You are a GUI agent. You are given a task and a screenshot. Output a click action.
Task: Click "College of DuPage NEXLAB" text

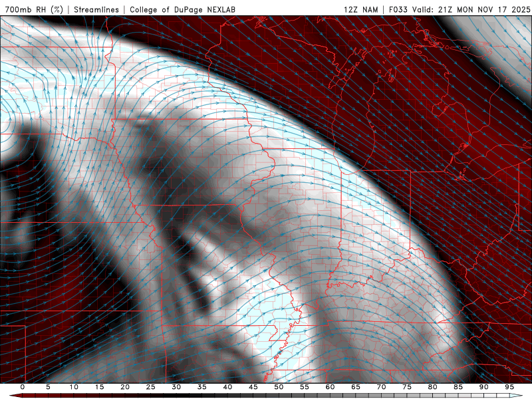point(182,9)
